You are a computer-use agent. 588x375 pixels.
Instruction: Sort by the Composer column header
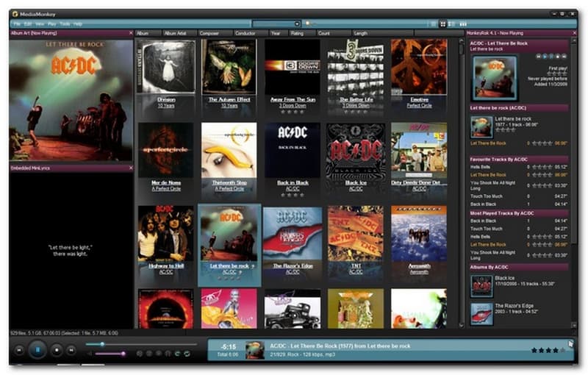[x=215, y=33]
